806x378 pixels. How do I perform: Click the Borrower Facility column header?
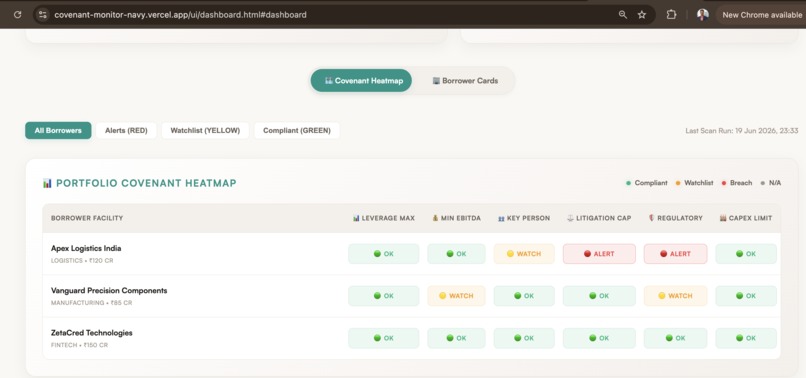[87, 218]
